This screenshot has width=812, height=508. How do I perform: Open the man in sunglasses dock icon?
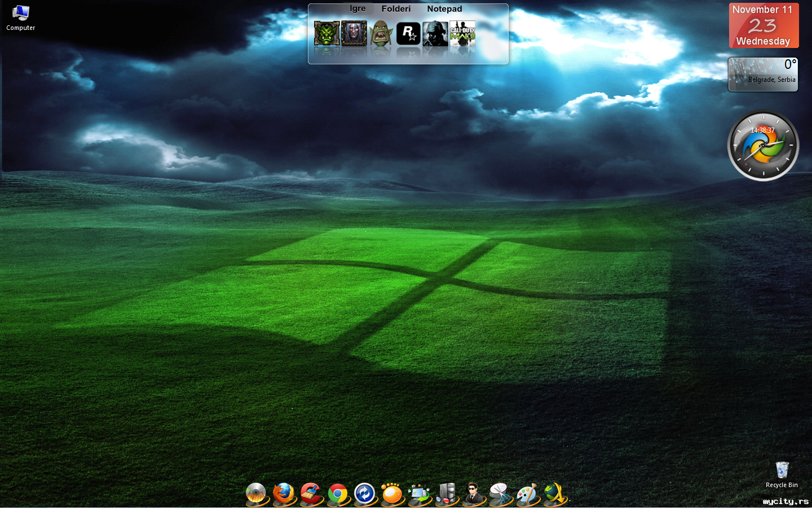pyautogui.click(x=473, y=494)
